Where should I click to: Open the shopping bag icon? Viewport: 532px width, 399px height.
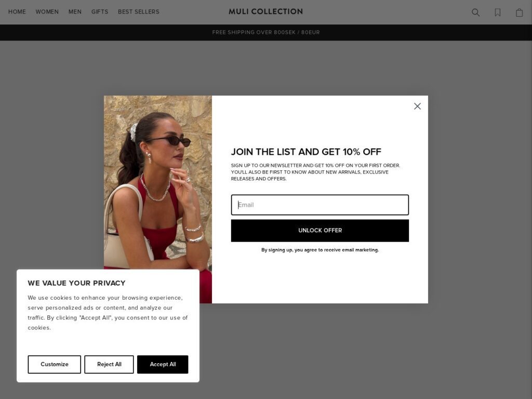coord(520,12)
